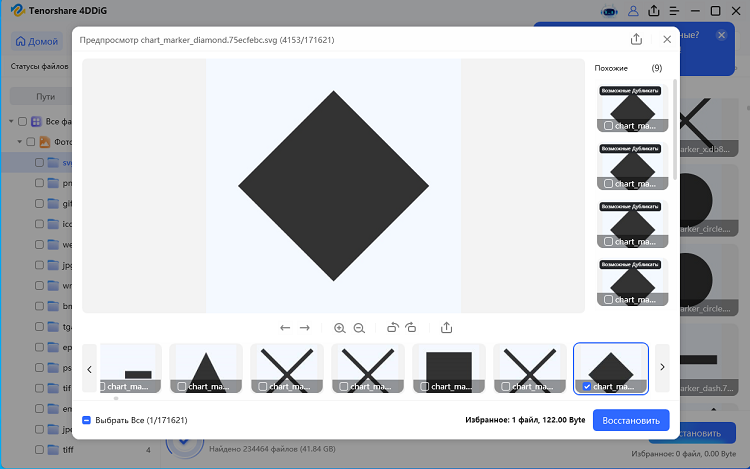Click the zoom in magnifier icon
Image resolution: width=750 pixels, height=469 pixels.
340,328
